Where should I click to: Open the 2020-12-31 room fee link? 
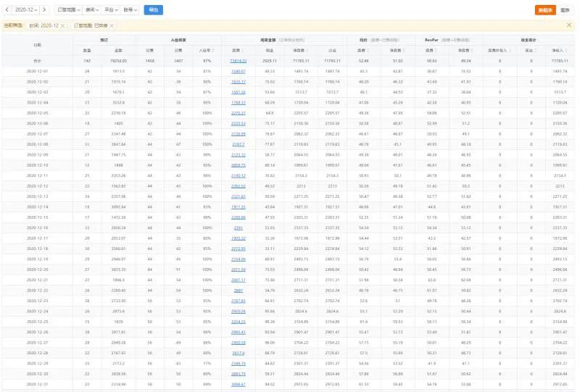click(x=239, y=384)
